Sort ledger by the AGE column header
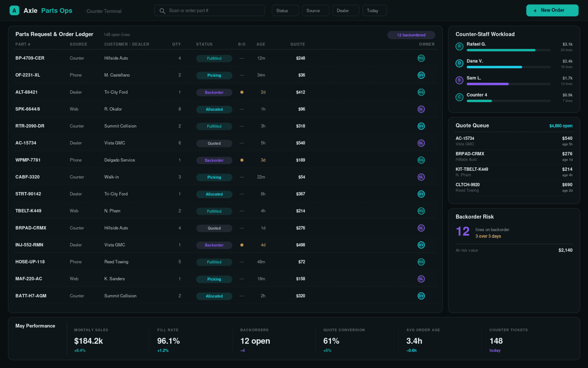This screenshot has height=368, width=588. pyautogui.click(x=261, y=44)
